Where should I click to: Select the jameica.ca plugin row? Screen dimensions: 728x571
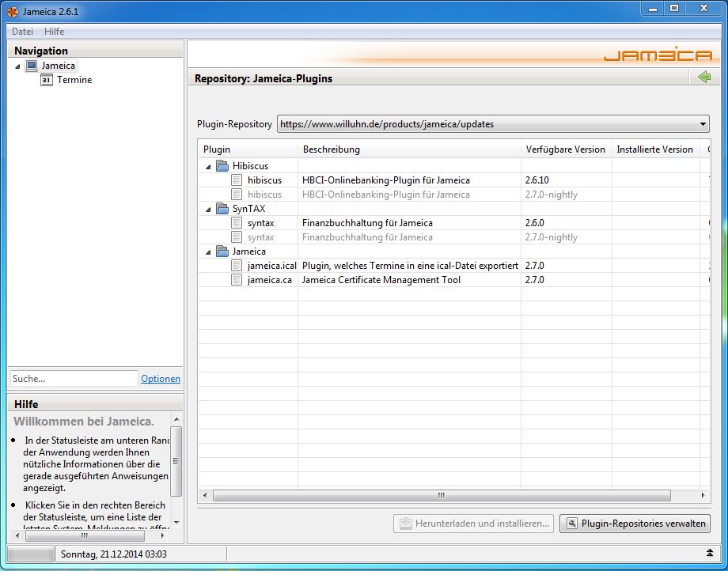[x=454, y=280]
